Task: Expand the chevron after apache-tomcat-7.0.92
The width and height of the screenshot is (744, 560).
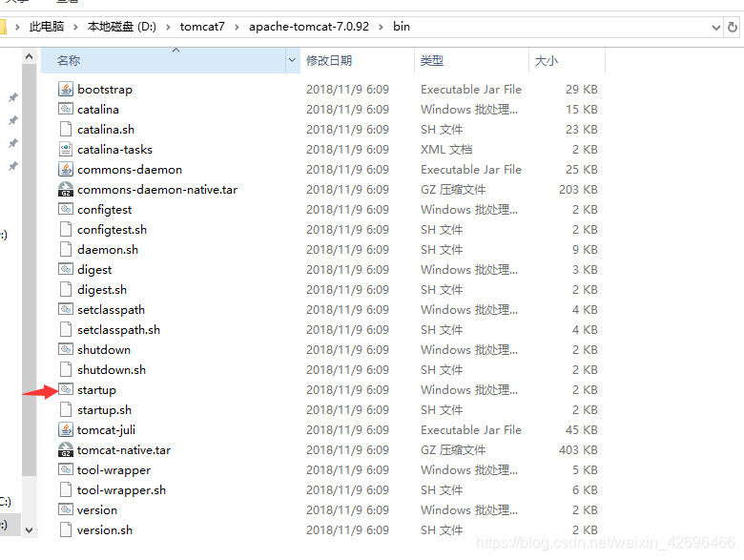Action: point(381,27)
